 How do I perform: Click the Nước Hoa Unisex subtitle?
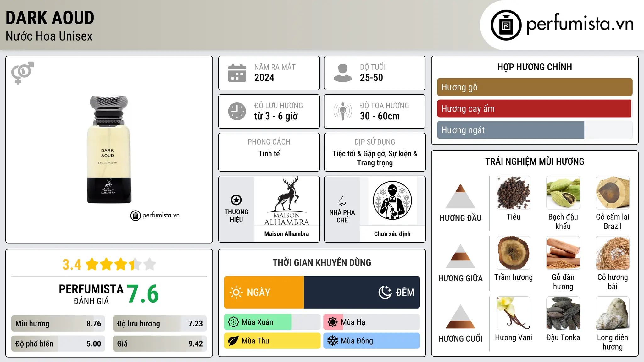tap(49, 36)
